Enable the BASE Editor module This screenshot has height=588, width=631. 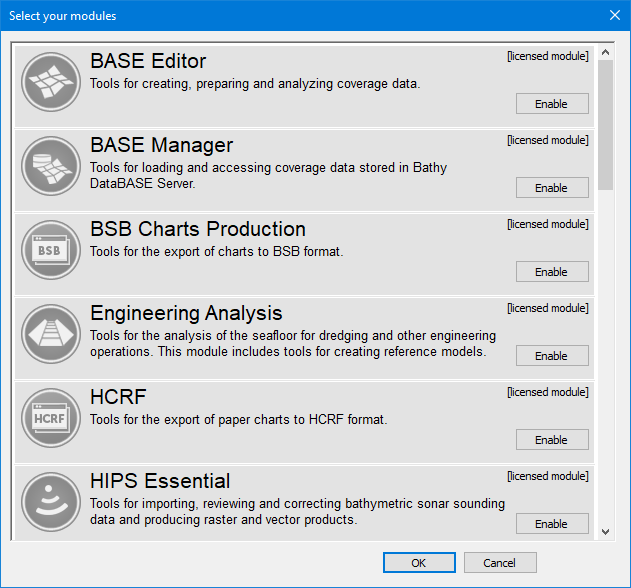(551, 104)
